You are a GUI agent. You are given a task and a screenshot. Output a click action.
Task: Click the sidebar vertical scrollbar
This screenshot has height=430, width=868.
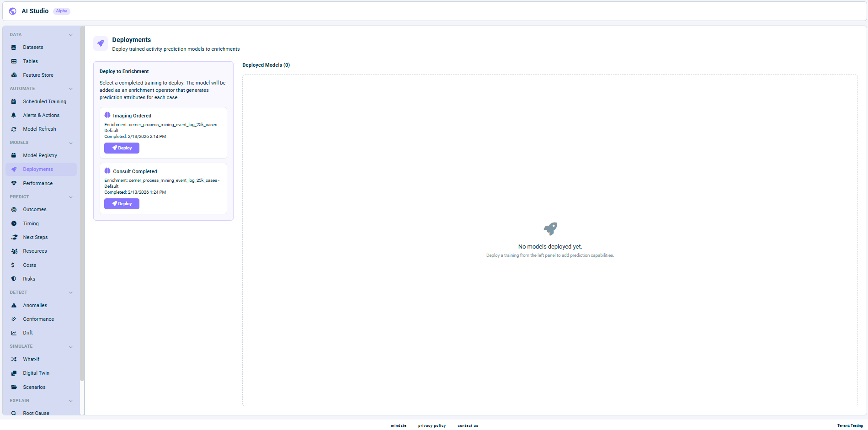click(82, 203)
